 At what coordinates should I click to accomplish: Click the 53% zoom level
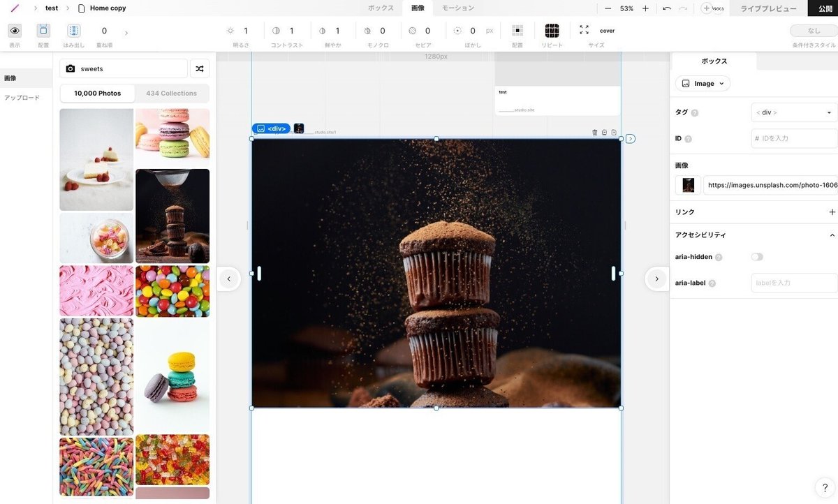[626, 8]
